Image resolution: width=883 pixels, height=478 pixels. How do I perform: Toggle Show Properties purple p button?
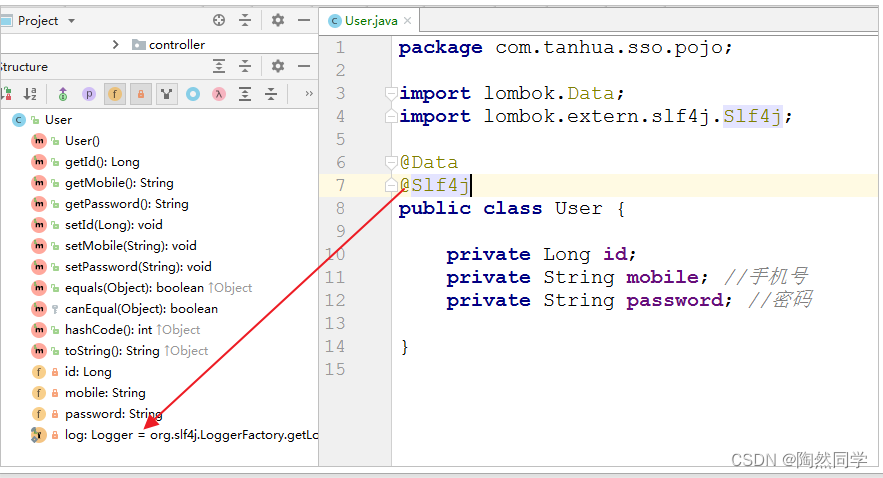tap(89, 94)
